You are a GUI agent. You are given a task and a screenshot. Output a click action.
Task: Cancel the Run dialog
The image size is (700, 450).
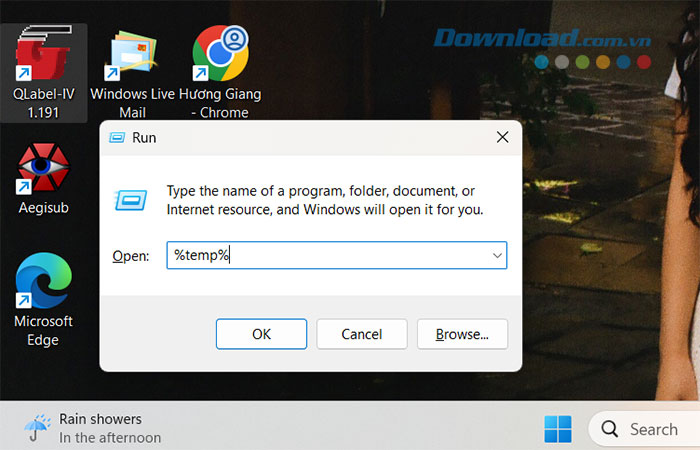(362, 334)
